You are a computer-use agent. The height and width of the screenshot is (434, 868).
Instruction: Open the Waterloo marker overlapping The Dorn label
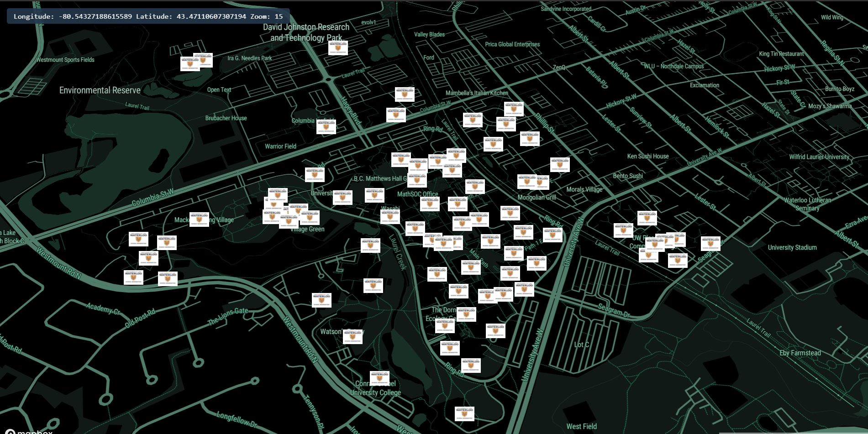click(467, 314)
